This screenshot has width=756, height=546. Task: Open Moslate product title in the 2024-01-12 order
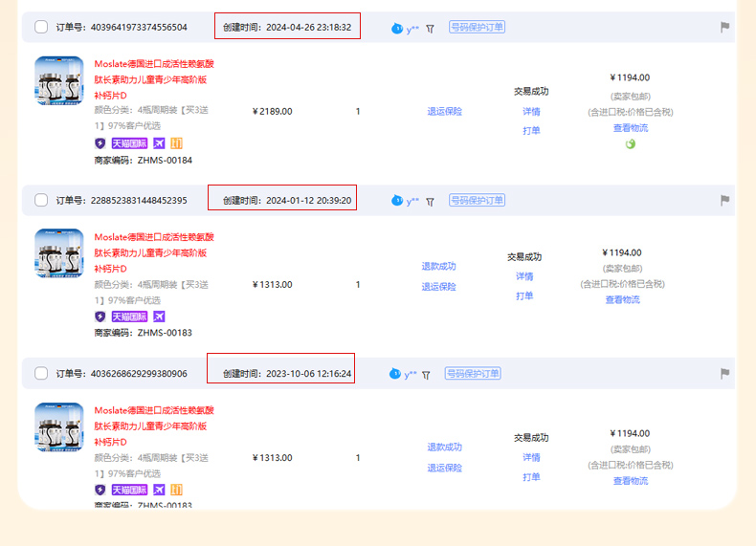pyautogui.click(x=154, y=252)
